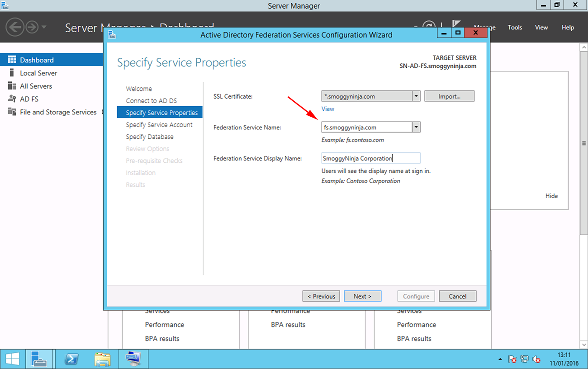Screen dimensions: 588x369
Task: Open the SSL Certificate dropdown
Action: 416,96
